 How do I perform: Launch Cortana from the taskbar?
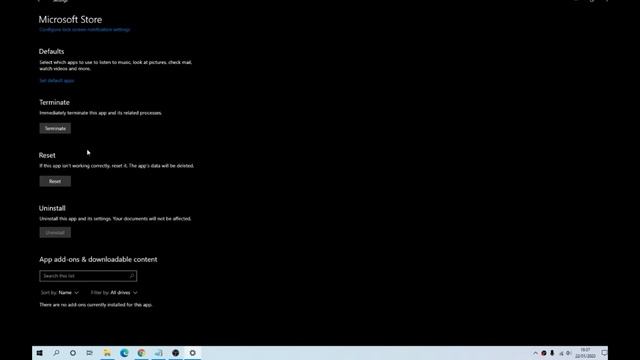pyautogui.click(x=73, y=353)
